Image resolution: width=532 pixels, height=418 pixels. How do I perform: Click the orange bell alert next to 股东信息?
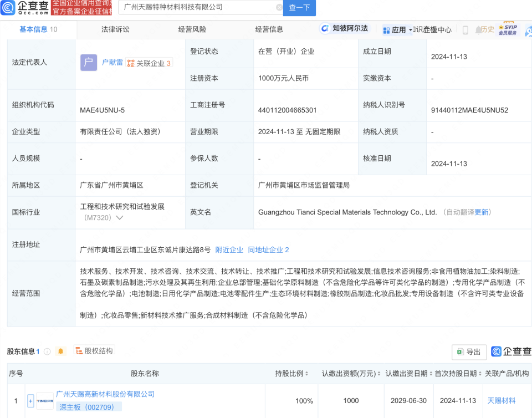(61, 351)
